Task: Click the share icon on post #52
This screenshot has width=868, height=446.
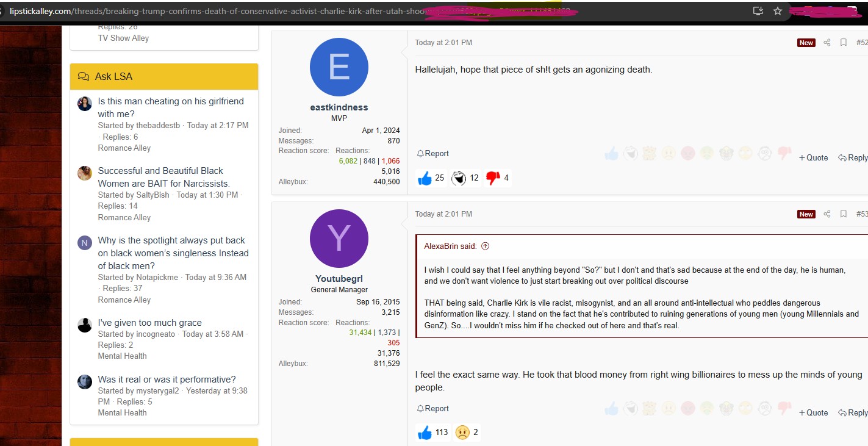Action: (827, 43)
